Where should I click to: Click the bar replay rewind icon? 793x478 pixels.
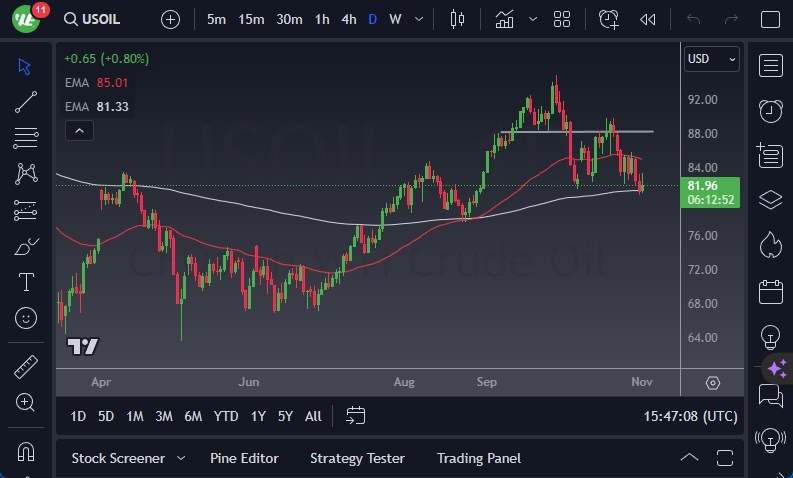pyautogui.click(x=648, y=19)
